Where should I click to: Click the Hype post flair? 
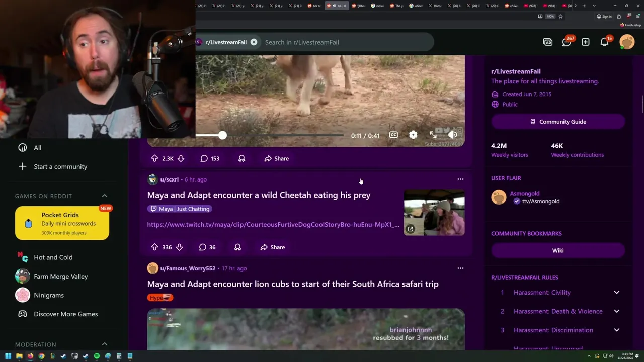point(160,298)
